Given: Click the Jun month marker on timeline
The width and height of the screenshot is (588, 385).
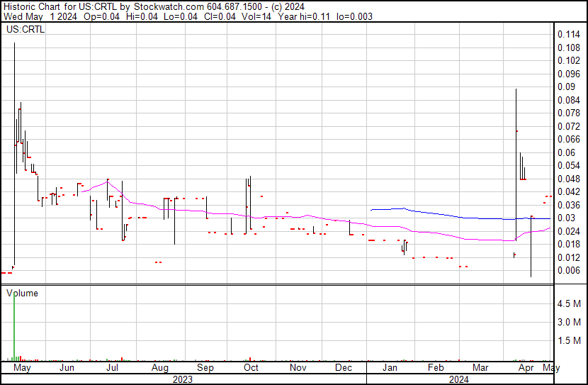Looking at the screenshot, I should point(67,368).
